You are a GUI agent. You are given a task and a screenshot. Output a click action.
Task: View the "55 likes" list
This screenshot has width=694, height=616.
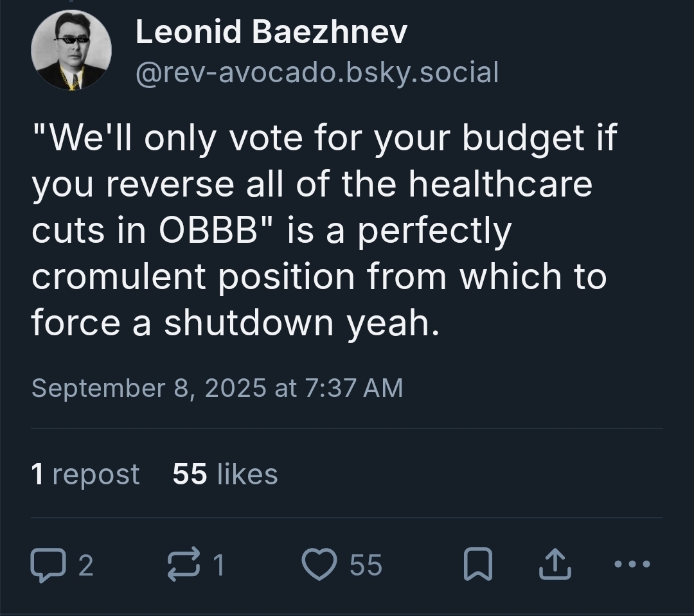coord(225,474)
